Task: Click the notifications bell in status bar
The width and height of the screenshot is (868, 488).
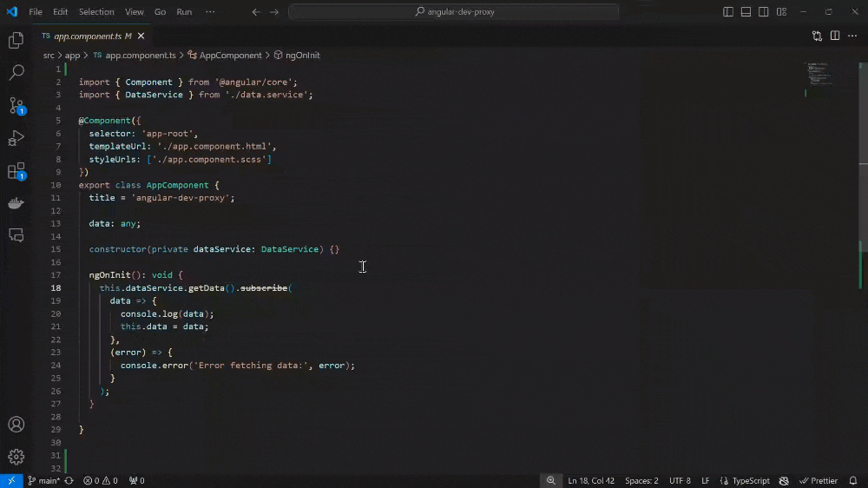Action: [x=853, y=480]
